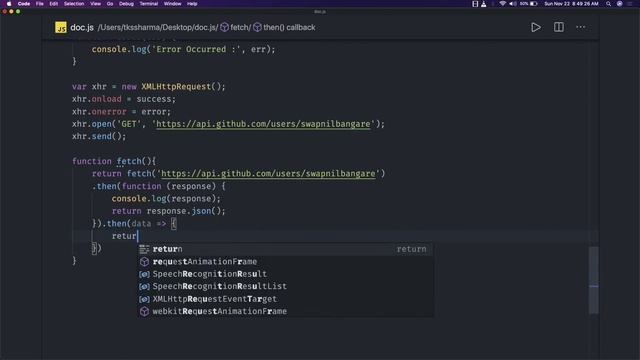Open the Code application menu
Screen dimensions: 640x360
(24, 4)
